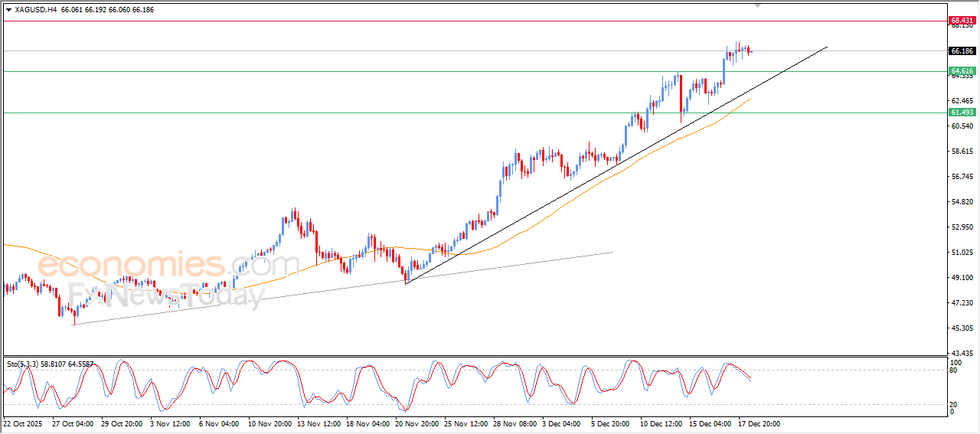Screen dimensions: 980x434
Task: Click 43.435 on the price scale
Action: (962, 353)
